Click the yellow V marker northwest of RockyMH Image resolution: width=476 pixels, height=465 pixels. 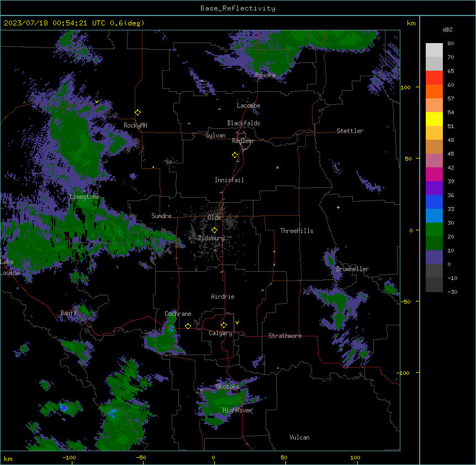[97, 102]
